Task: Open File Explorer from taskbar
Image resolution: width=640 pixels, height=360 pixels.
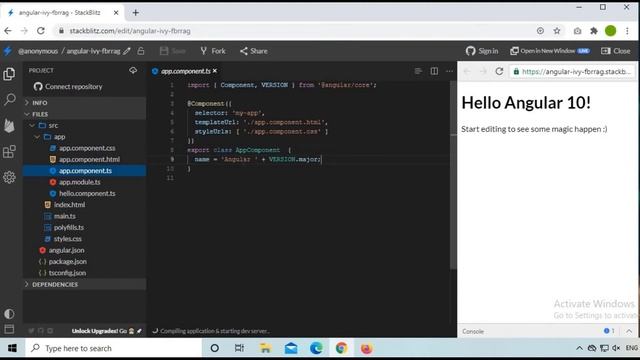Action: tap(265, 348)
